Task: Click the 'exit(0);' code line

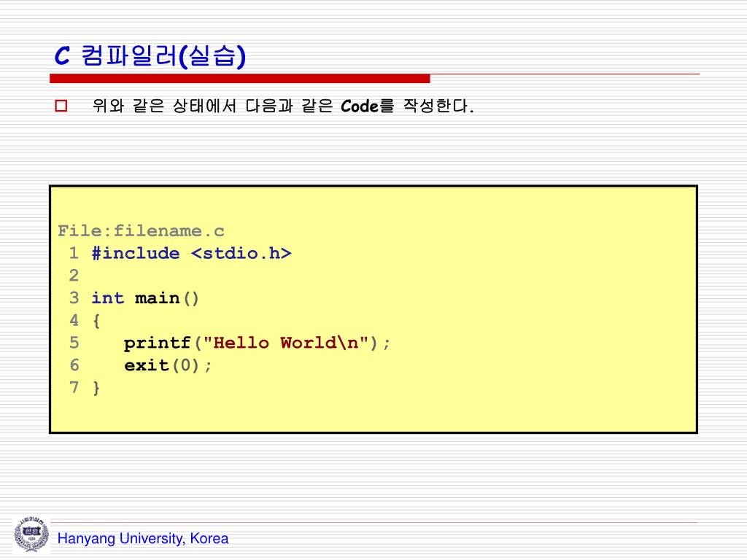Action: point(168,365)
